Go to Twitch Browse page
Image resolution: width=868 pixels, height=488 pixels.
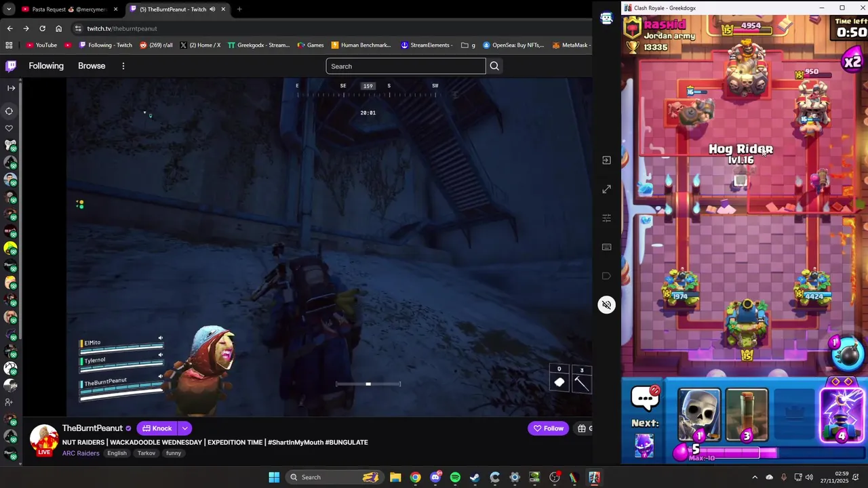[x=92, y=66]
